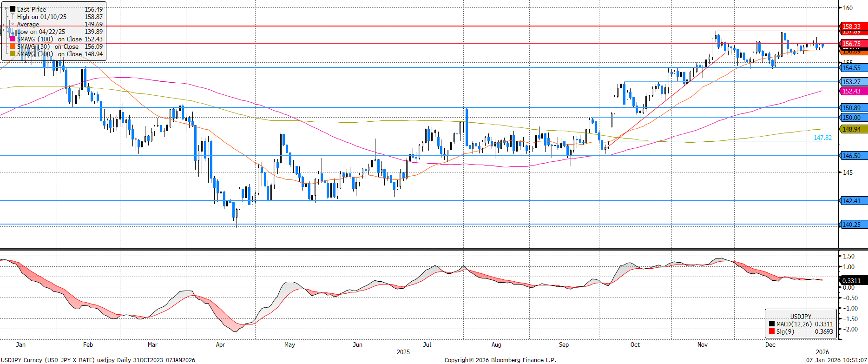Select the blue 154.55 horizontal line tag
The image size is (868, 364).
coord(852,68)
